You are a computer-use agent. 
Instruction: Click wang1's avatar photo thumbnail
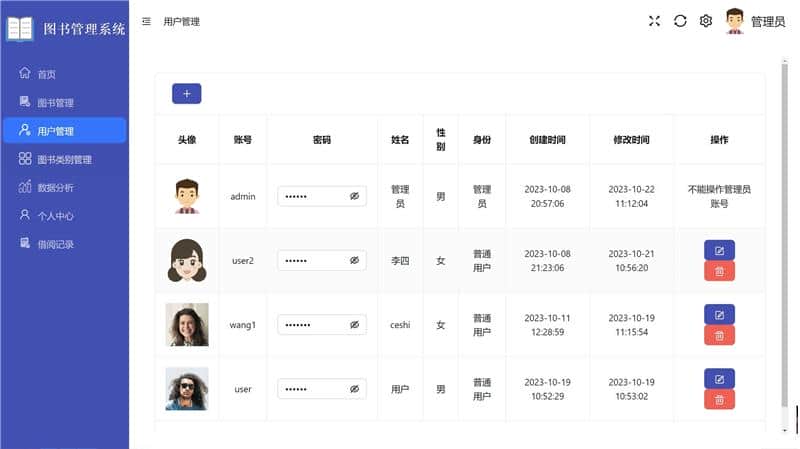[187, 325]
